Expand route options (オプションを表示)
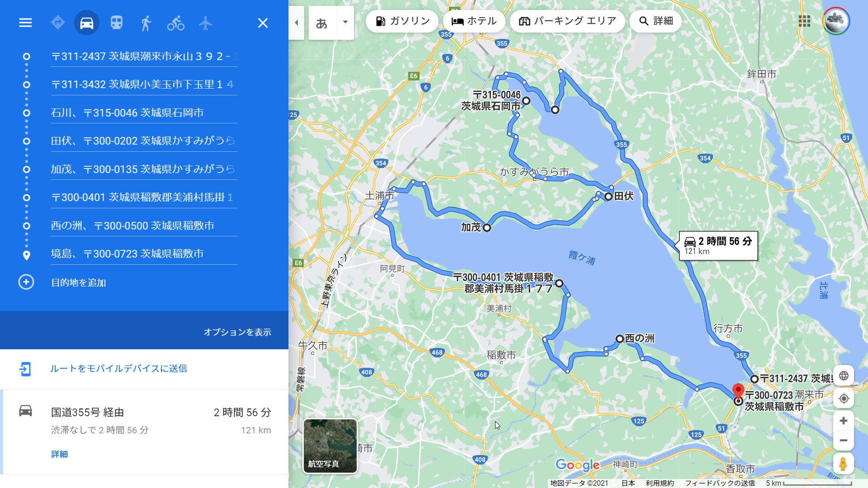The height and width of the screenshot is (488, 868). [x=237, y=332]
